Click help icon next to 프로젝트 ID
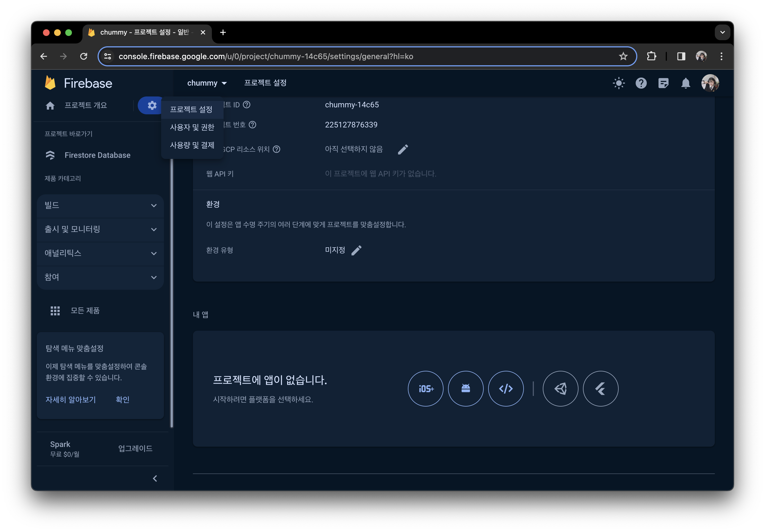 pos(246,105)
